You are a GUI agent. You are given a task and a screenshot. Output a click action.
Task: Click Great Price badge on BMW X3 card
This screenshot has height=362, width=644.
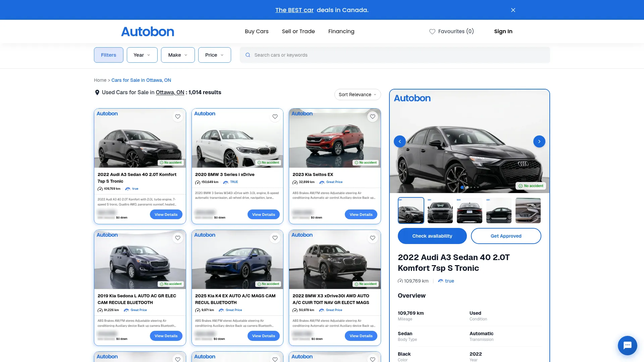click(x=330, y=310)
